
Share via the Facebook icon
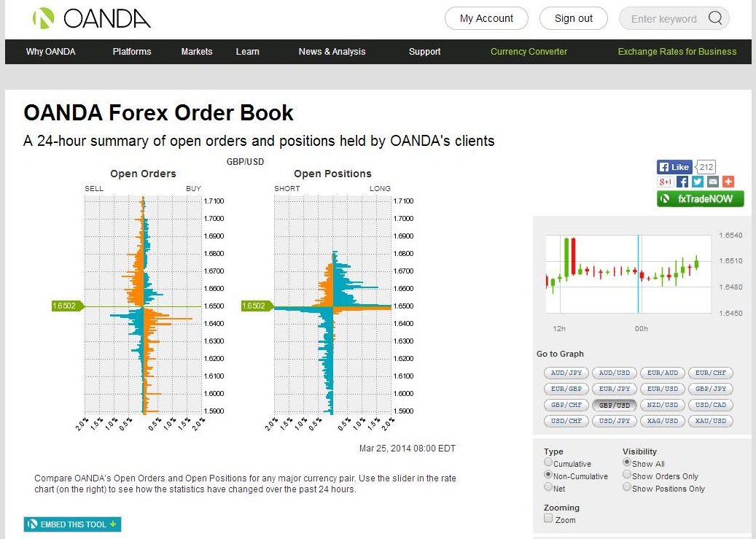click(x=682, y=182)
